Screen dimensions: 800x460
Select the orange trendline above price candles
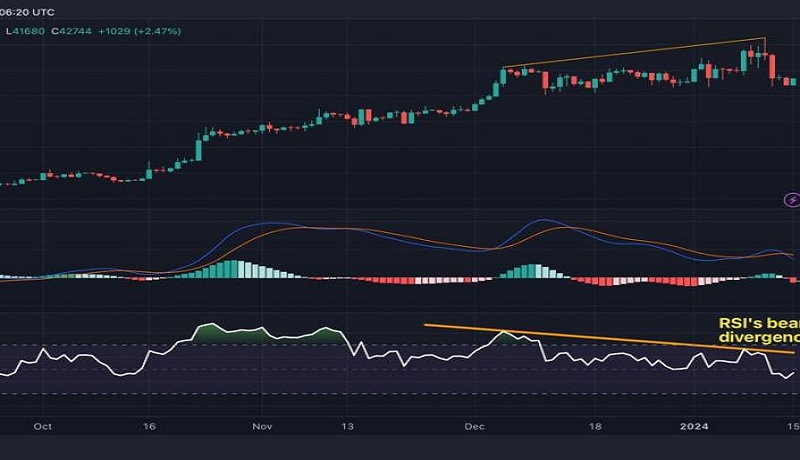pyautogui.click(x=634, y=53)
